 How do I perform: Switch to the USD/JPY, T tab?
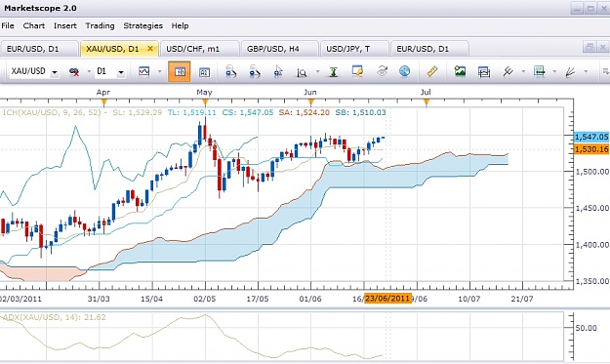pos(353,49)
